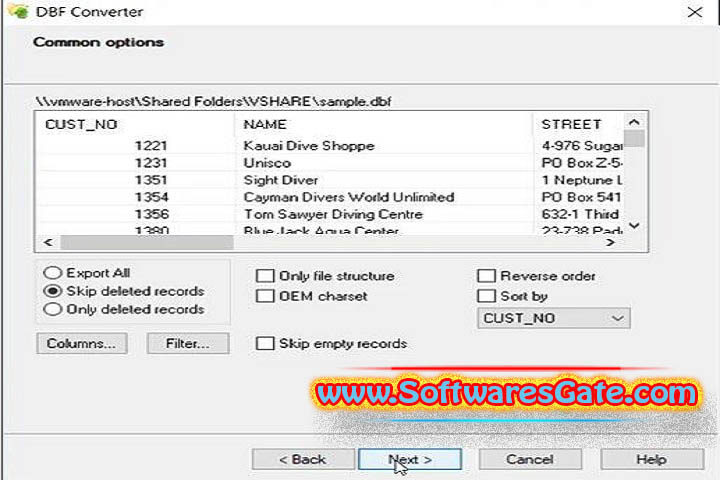Click the PO Box Z-5 street cell
The width and height of the screenshot is (720, 480).
(581, 163)
